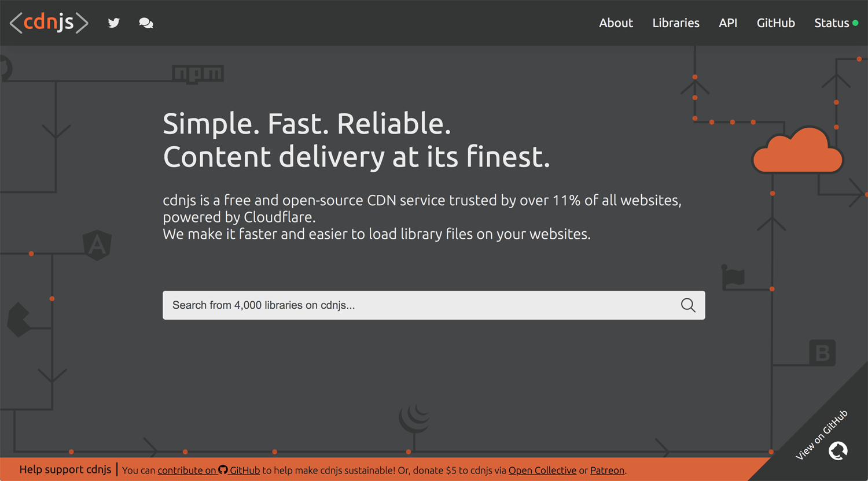Open the cdnjs Twitter icon link
The width and height of the screenshot is (868, 481).
114,23
